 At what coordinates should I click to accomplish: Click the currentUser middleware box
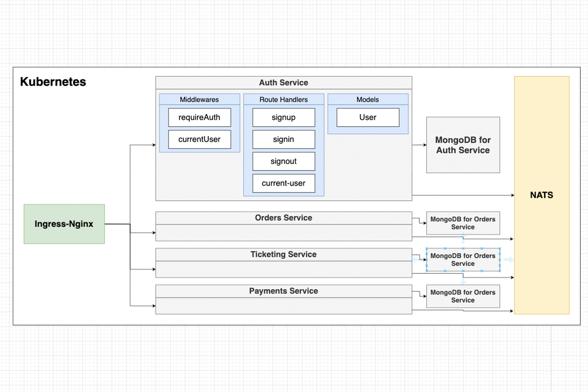pyautogui.click(x=199, y=139)
